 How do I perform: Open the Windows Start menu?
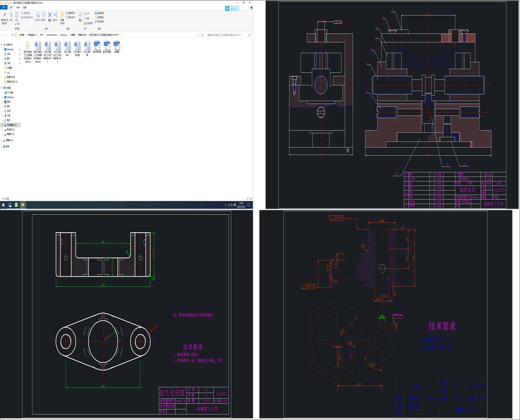3,205
